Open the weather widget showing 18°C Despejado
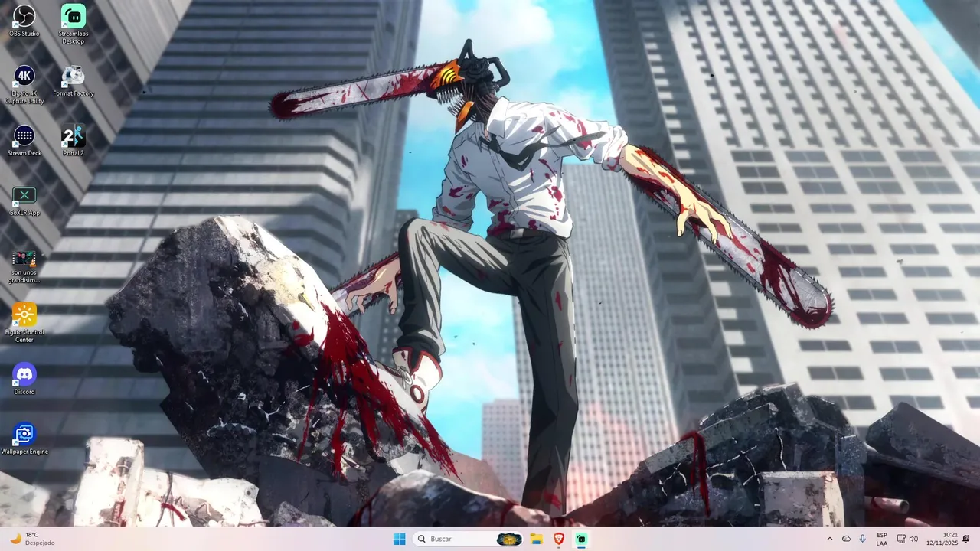 click(32, 539)
